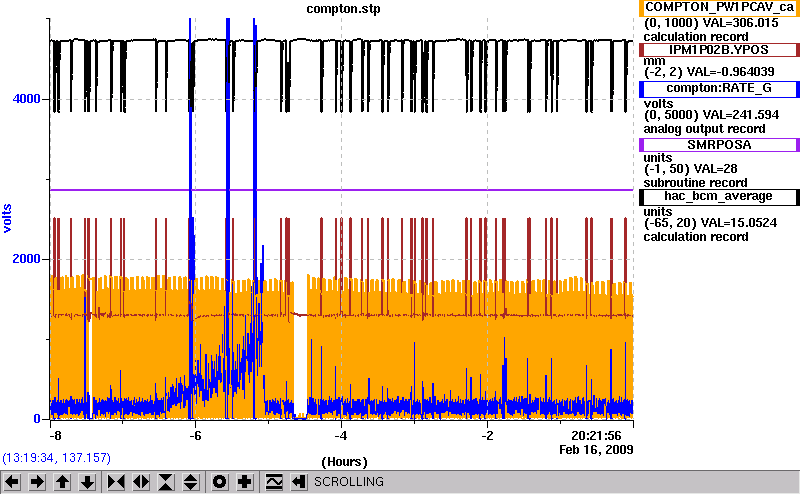800x494 pixels.
Task: Click the -4 x-axis tick label
Action: click(x=341, y=436)
